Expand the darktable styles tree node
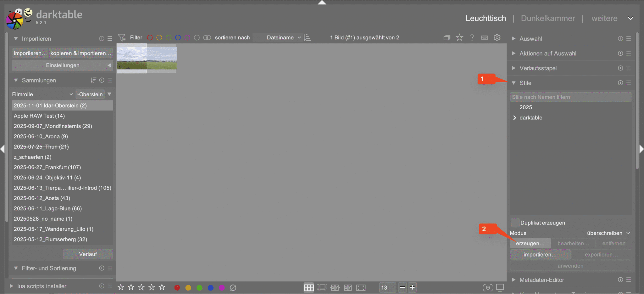Image resolution: width=644 pixels, height=294 pixels. (515, 118)
